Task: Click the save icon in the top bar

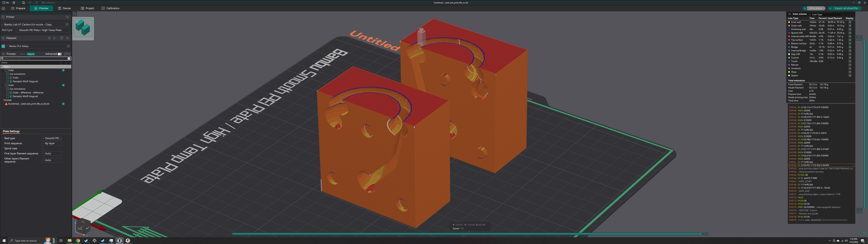Action: [24, 3]
